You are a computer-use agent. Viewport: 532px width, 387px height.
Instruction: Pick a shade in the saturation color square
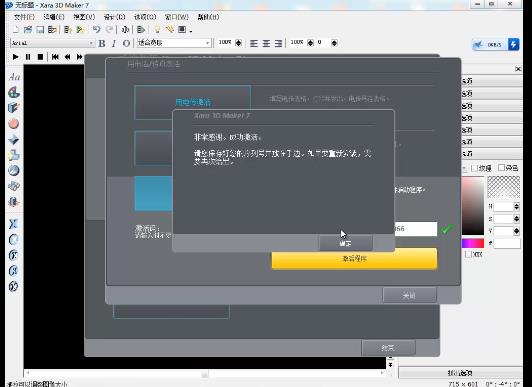pyautogui.click(x=472, y=206)
